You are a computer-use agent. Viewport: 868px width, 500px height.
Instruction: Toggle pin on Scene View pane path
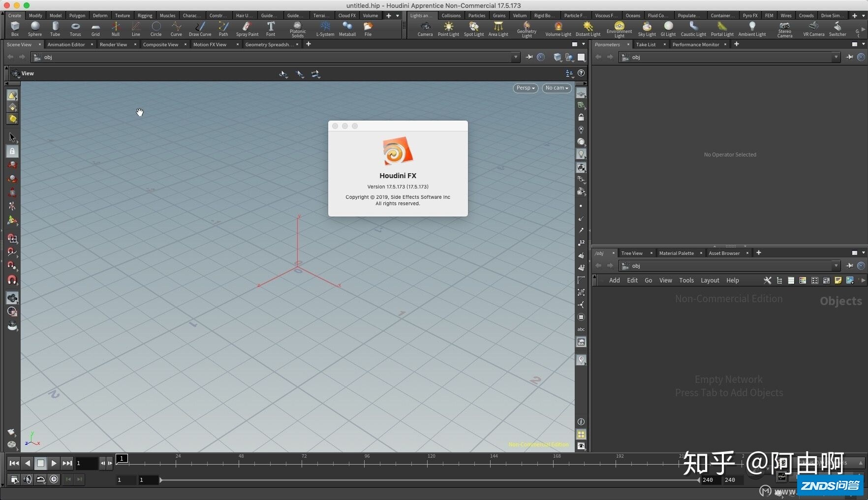coord(529,57)
